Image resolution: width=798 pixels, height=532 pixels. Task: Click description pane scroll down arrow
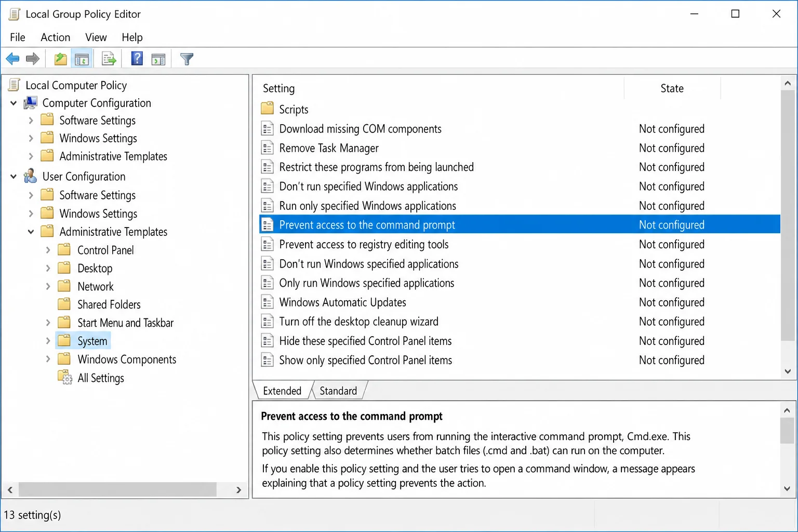[787, 488]
